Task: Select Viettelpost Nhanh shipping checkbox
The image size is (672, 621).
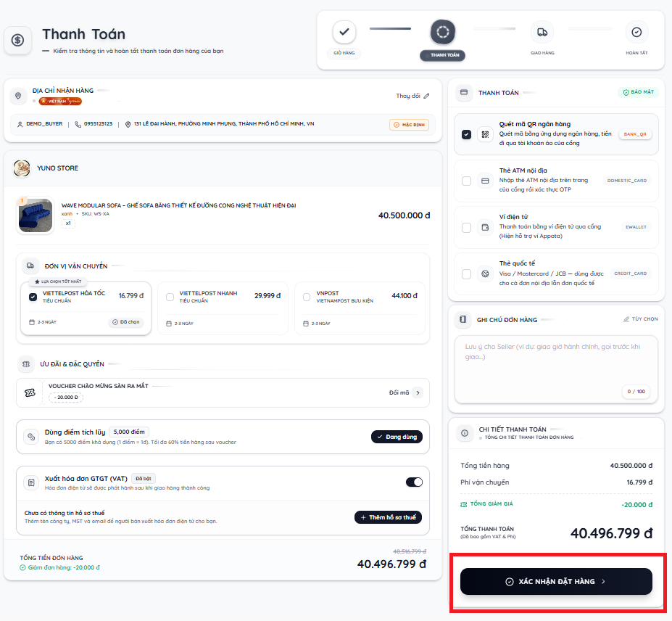Action: pos(170,297)
